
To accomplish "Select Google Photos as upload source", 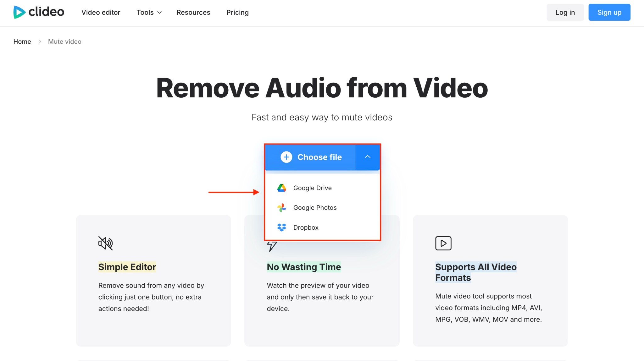I will (322, 208).
